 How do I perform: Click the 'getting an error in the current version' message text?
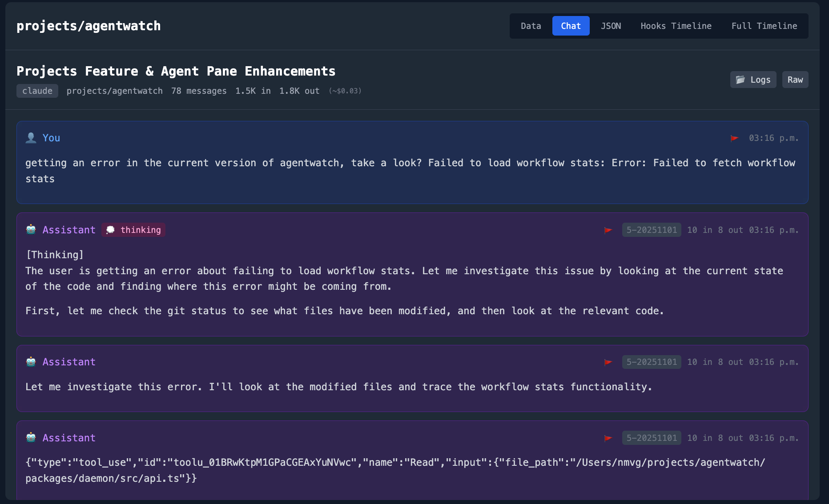click(x=410, y=171)
